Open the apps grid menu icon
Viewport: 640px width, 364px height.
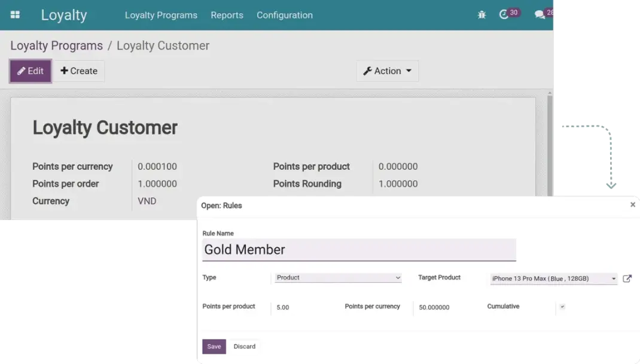(15, 15)
